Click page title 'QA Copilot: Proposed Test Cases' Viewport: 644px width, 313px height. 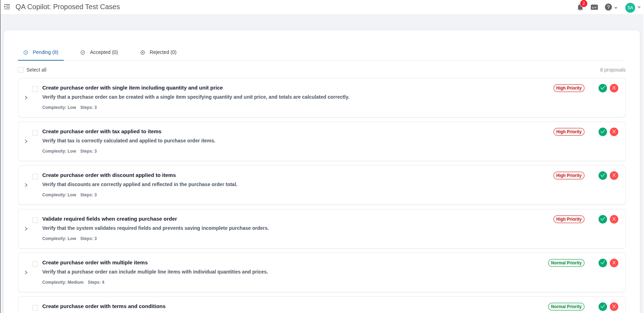tap(68, 7)
